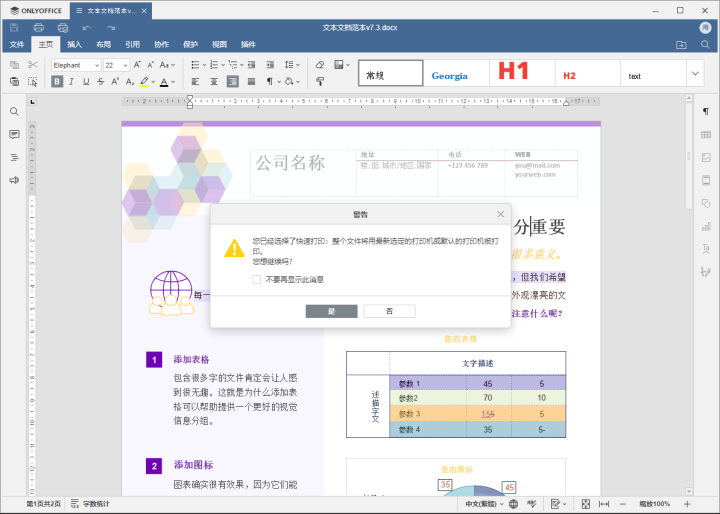This screenshot has width=720, height=514.
Task: Open table settings in right sidebar
Action: coord(706,134)
